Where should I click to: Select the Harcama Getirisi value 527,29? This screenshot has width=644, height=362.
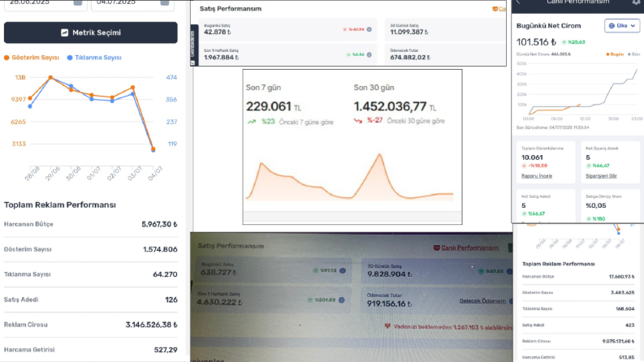tap(166, 350)
